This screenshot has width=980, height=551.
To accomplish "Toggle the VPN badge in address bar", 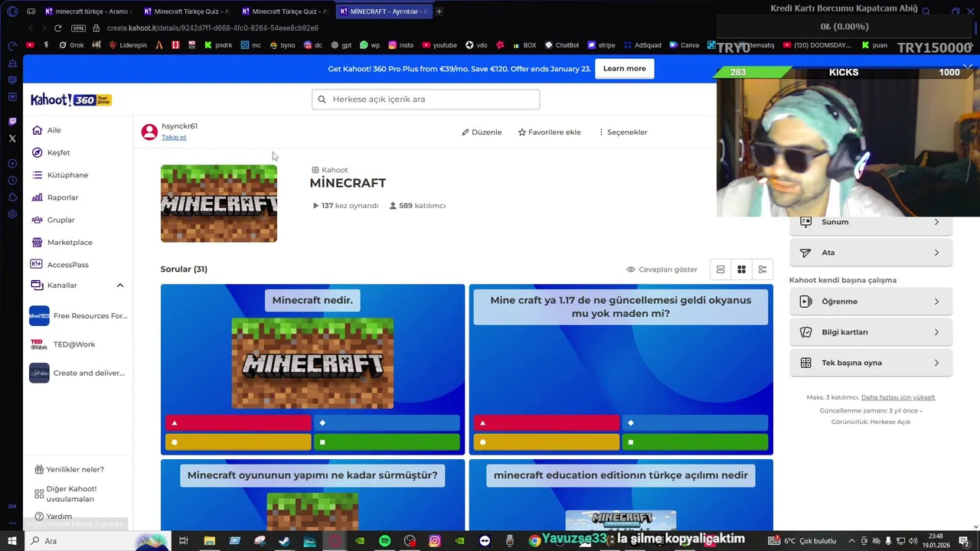I will pos(79,28).
